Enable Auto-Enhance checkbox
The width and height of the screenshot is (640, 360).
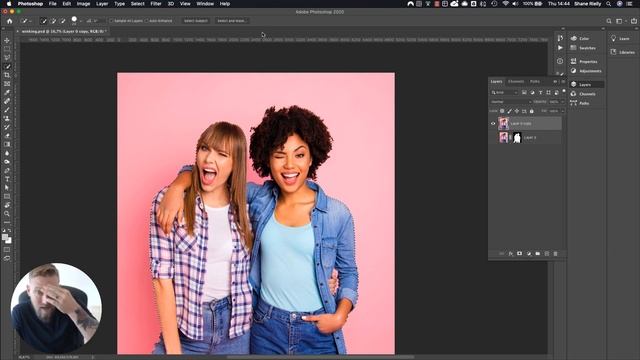point(147,21)
